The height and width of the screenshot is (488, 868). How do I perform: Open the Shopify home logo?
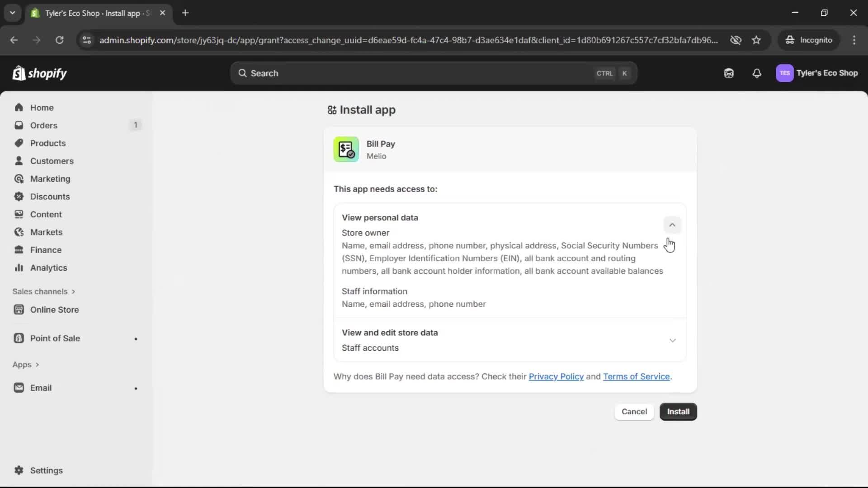pyautogui.click(x=39, y=73)
